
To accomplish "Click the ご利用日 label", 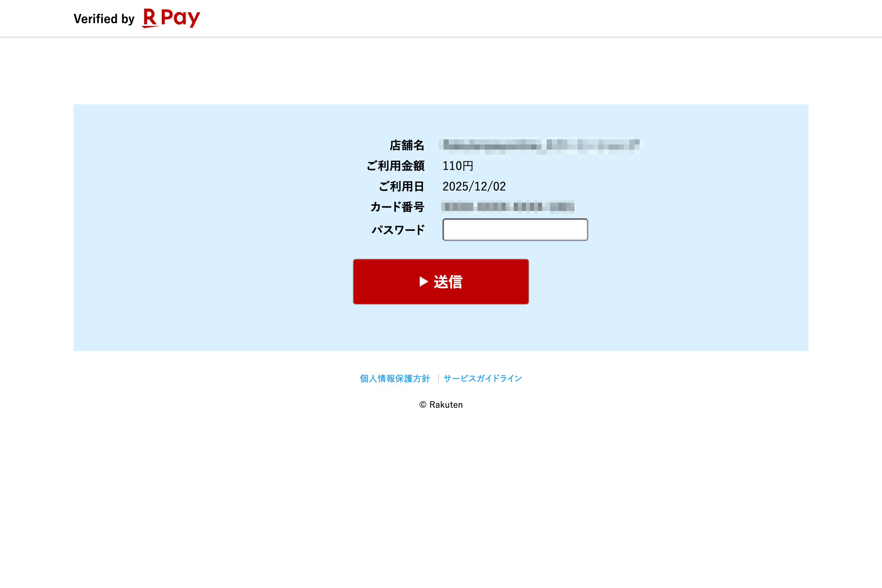I will (x=401, y=186).
